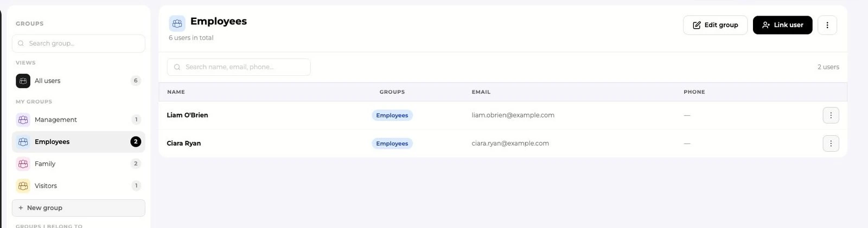Click Employees tag in Liam O'Brien row

(x=392, y=115)
